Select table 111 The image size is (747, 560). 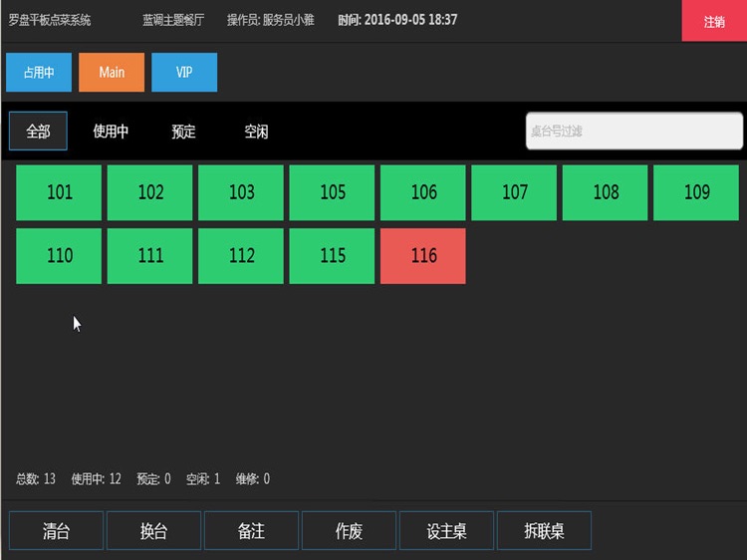[149, 256]
